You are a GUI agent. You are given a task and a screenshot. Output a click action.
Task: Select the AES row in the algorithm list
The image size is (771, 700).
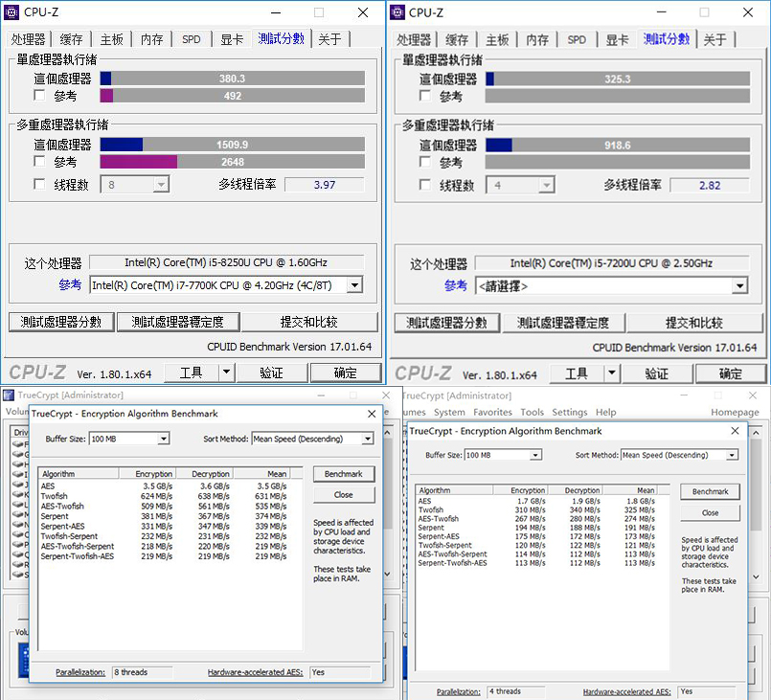[115, 485]
